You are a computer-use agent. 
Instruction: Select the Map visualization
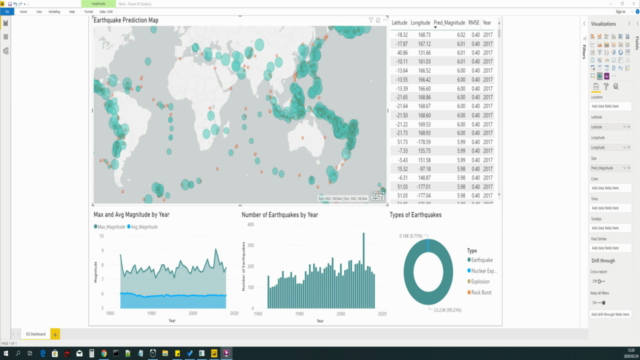coord(593,60)
